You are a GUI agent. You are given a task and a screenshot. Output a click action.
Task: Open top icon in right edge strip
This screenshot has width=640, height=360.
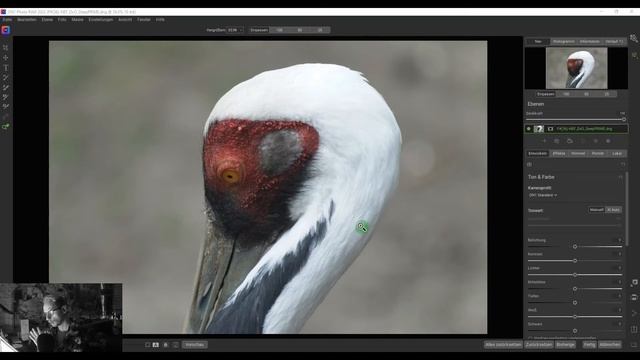coord(634,38)
